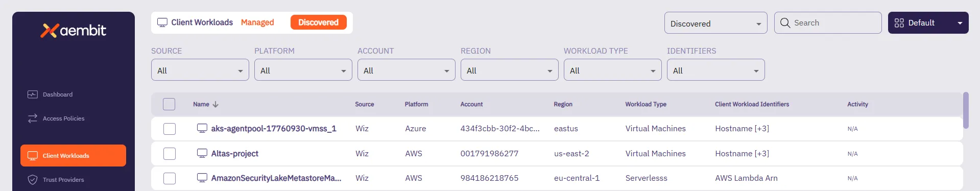Switch to the Discovered tab

point(319,22)
